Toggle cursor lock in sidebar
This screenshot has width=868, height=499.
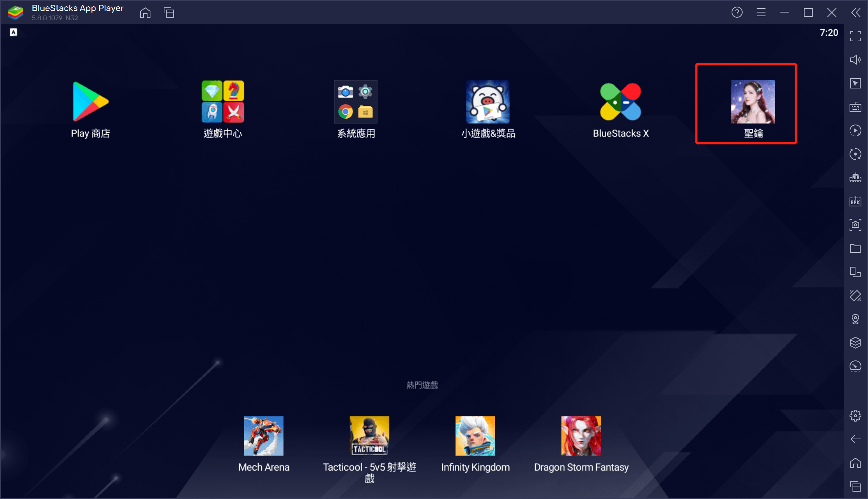855,83
